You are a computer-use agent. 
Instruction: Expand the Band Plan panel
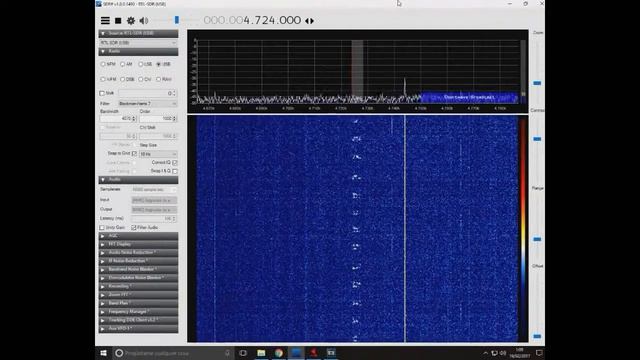tap(138, 303)
